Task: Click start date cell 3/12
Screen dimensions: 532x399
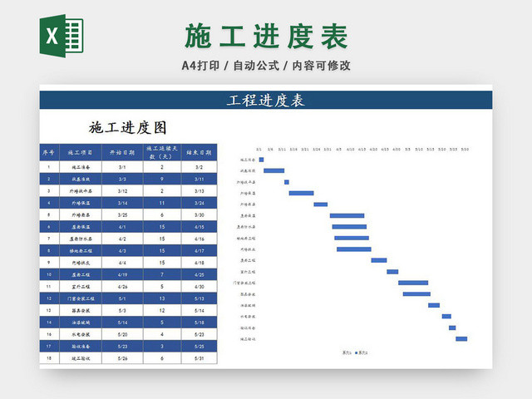Action: coord(122,191)
